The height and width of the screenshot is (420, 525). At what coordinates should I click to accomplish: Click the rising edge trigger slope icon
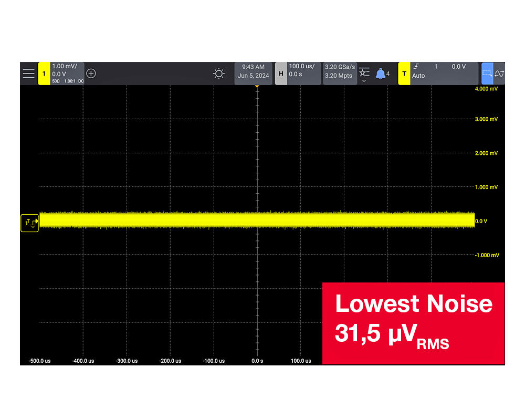point(416,66)
